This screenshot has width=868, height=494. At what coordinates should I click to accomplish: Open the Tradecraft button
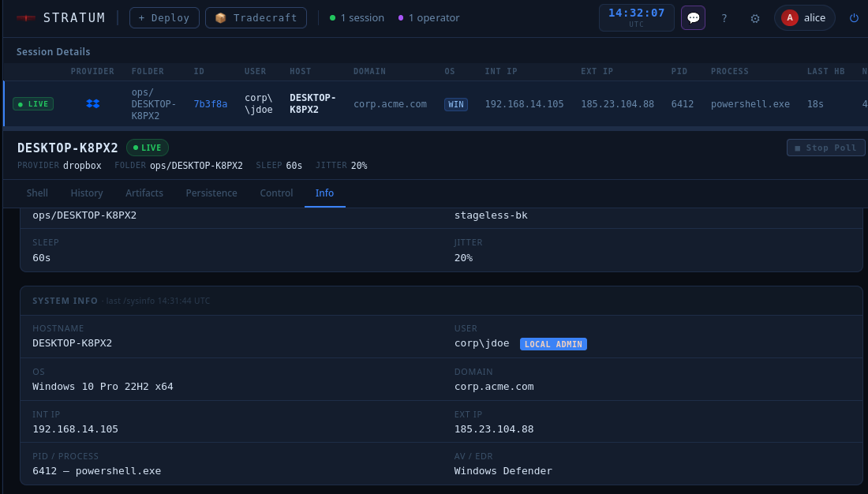tap(256, 17)
